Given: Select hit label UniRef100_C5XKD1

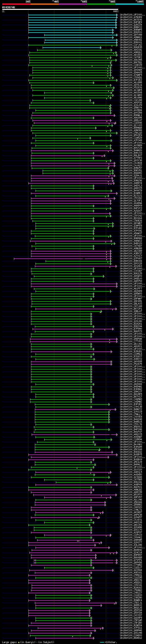Looking at the screenshot, I should 131,77.
